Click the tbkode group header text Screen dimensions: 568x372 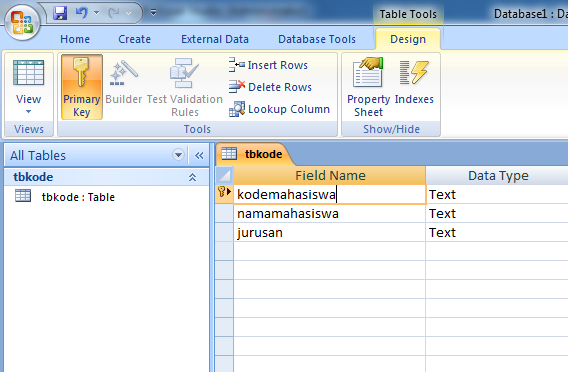[33, 177]
